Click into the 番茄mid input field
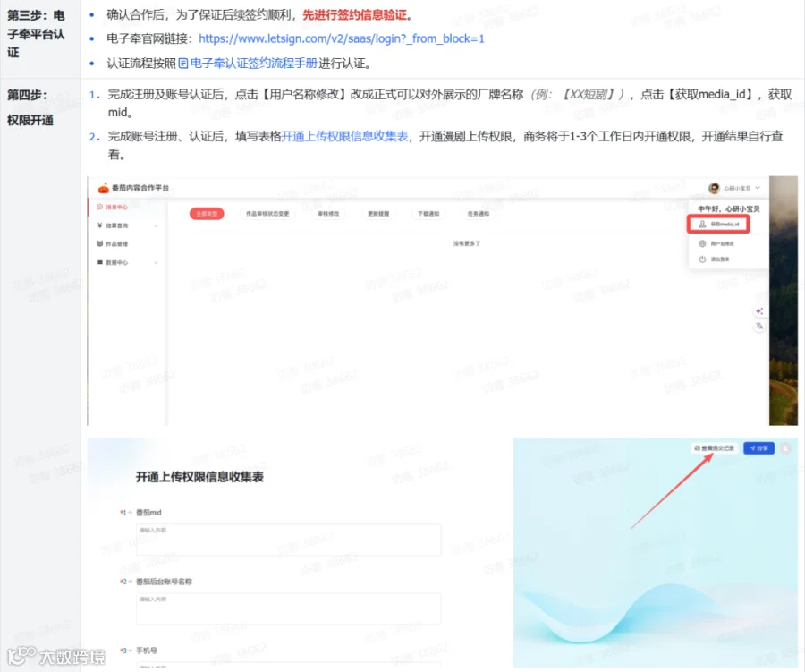Image resolution: width=805 pixels, height=672 pixels. [288, 540]
